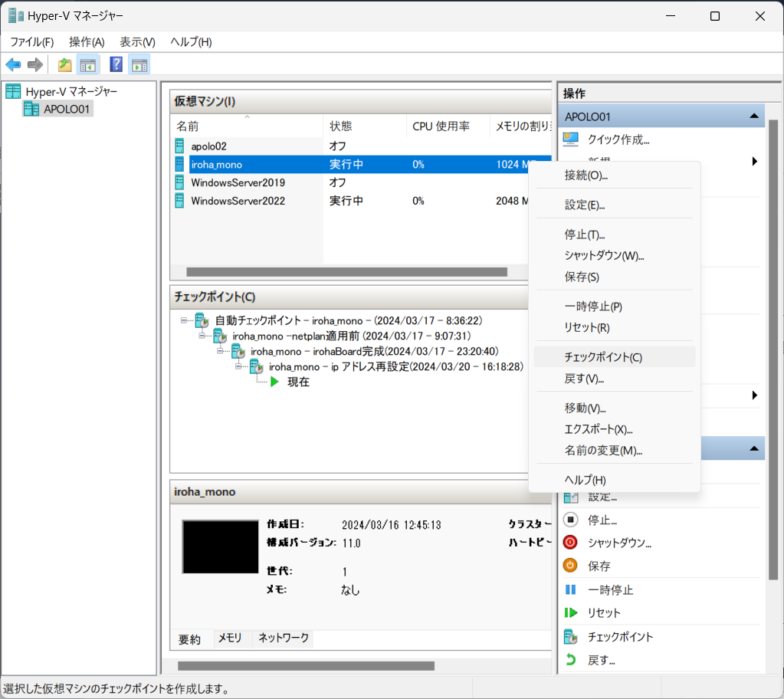This screenshot has height=699, width=784.
Task: Choose 戻す(V)... from context menu
Action: tap(615, 379)
